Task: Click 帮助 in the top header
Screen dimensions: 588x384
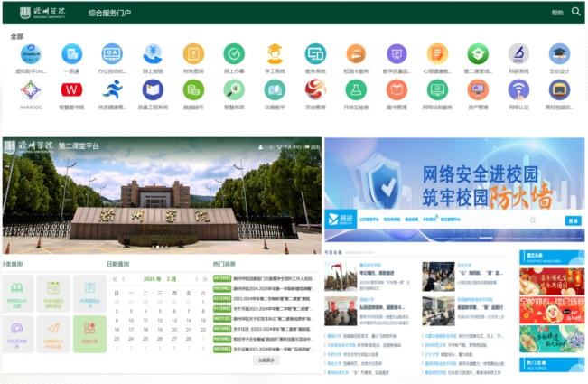Action: (x=557, y=13)
